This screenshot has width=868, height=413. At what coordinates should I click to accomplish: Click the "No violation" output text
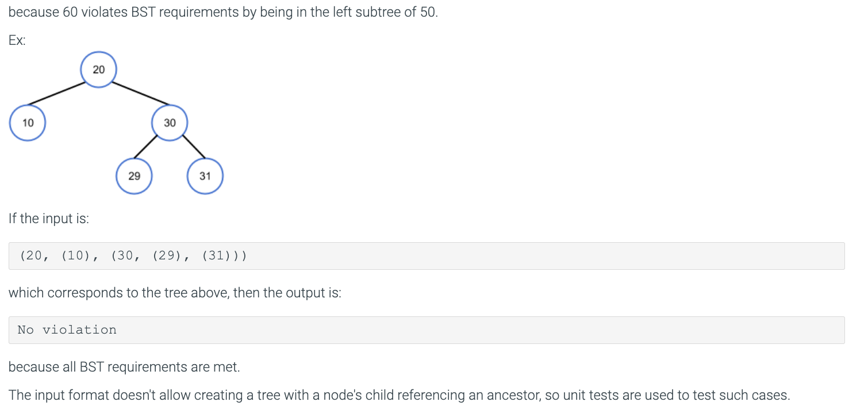pyautogui.click(x=67, y=330)
